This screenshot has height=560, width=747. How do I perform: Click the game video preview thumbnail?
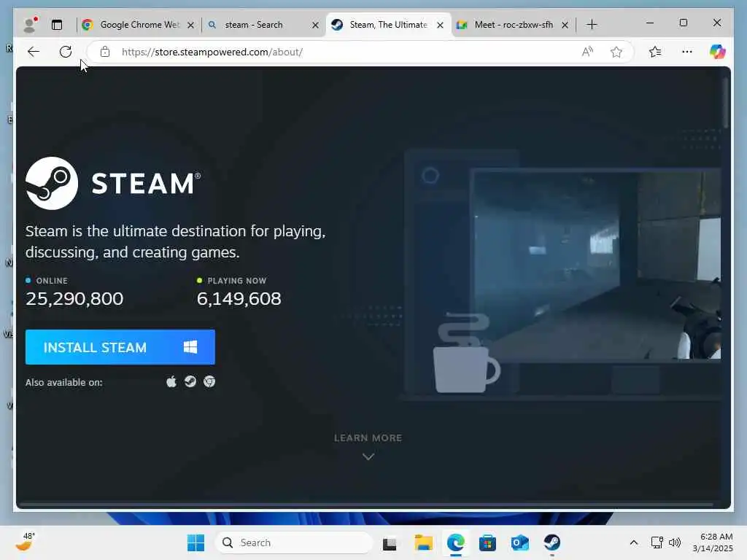[597, 265]
